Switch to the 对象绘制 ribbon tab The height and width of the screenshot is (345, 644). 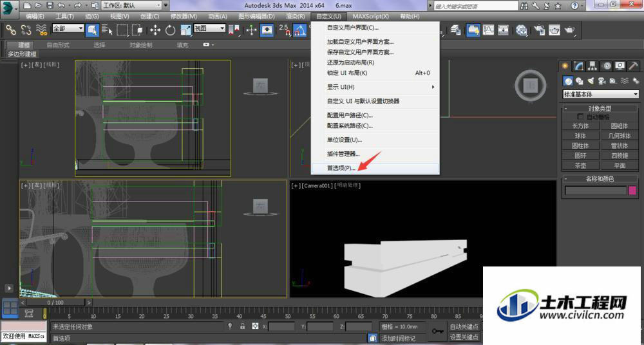(x=141, y=45)
